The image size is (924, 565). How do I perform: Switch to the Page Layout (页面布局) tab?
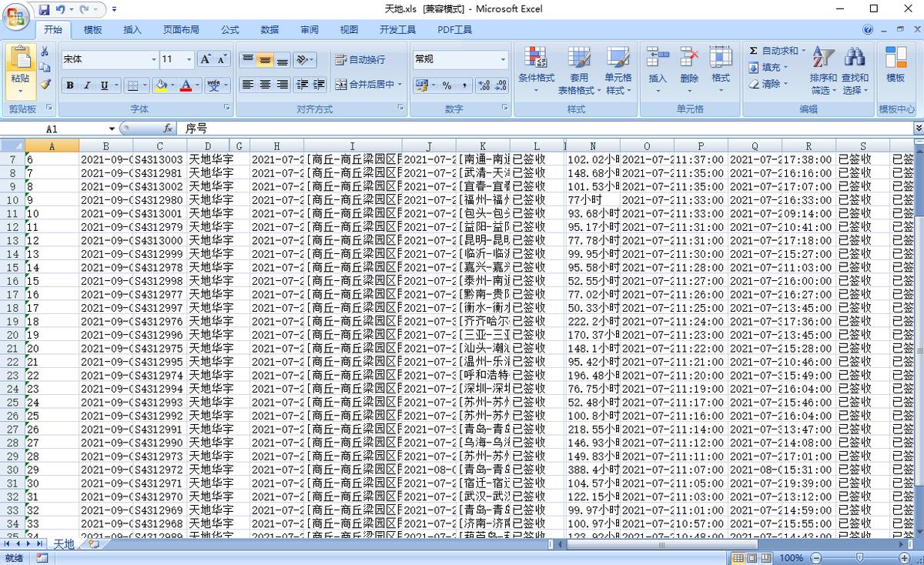181,30
